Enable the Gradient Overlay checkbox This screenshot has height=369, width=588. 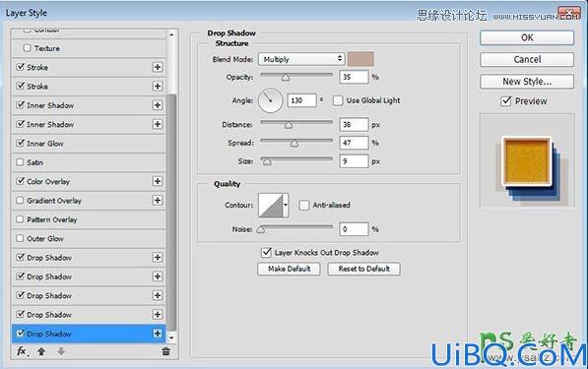20,201
